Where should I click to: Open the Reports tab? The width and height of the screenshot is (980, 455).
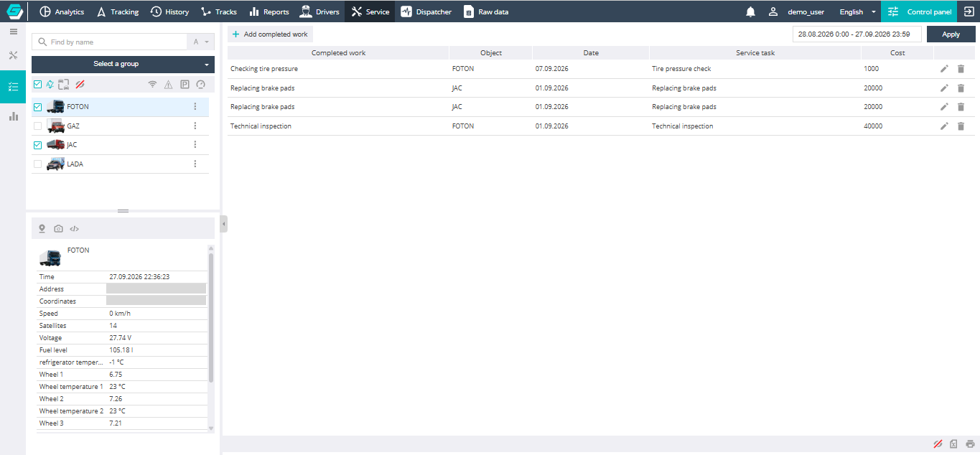tap(269, 11)
